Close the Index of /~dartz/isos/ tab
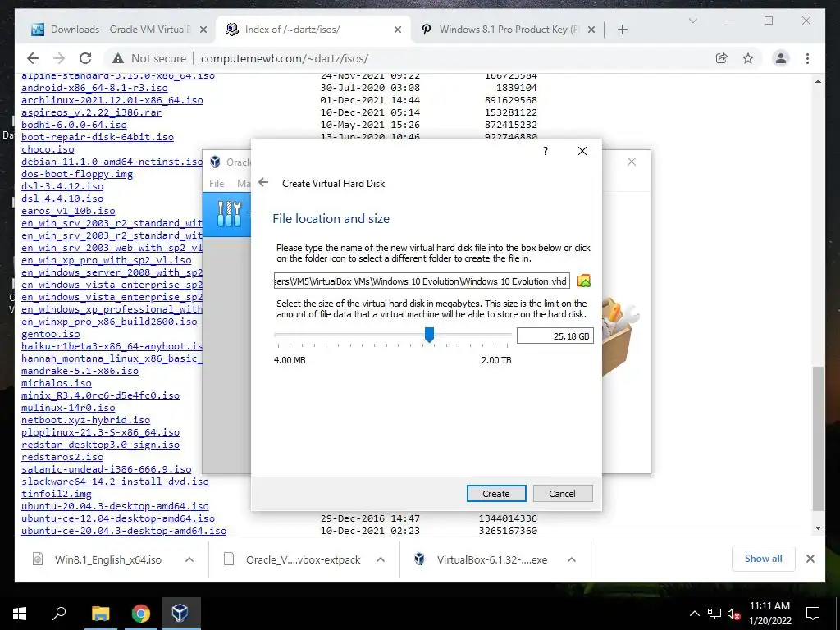This screenshot has width=840, height=630. click(x=398, y=30)
